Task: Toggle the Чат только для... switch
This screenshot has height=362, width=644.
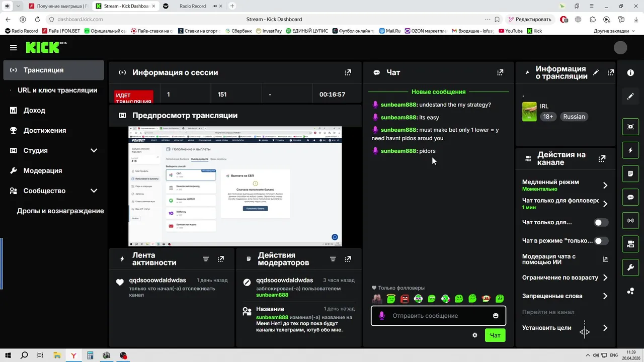Action: [x=601, y=222]
